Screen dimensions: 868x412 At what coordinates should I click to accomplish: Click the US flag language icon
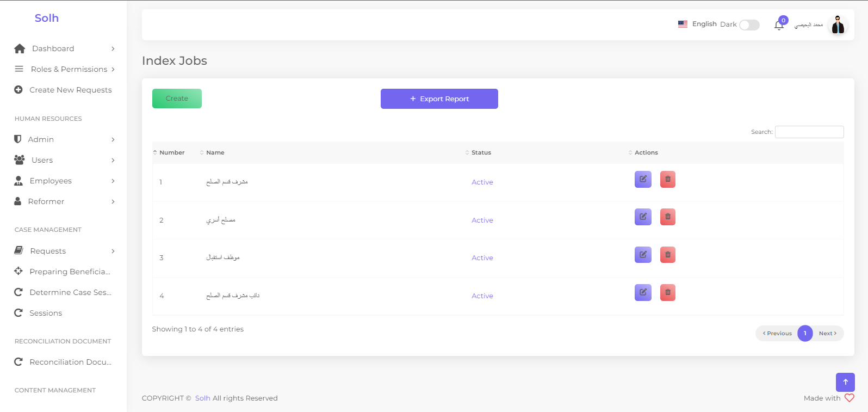683,24
